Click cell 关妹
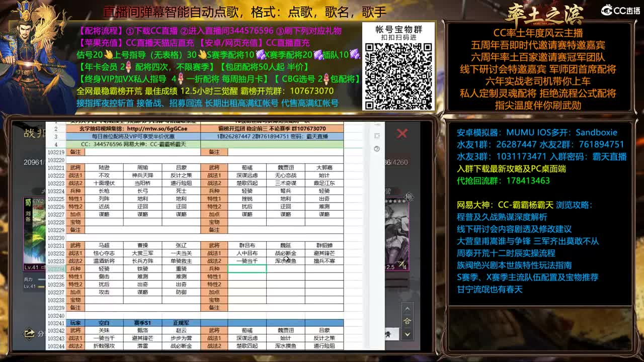644x362 pixels. pyautogui.click(x=104, y=331)
